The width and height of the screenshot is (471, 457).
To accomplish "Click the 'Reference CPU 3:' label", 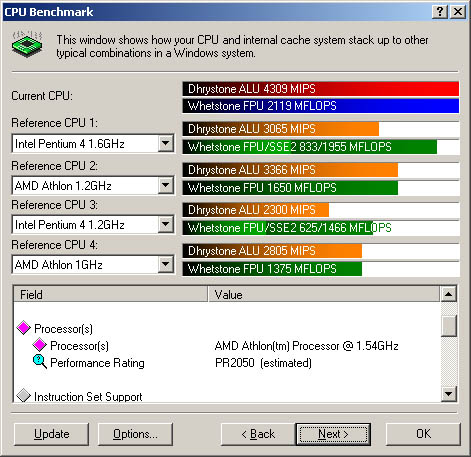I will 55,205.
